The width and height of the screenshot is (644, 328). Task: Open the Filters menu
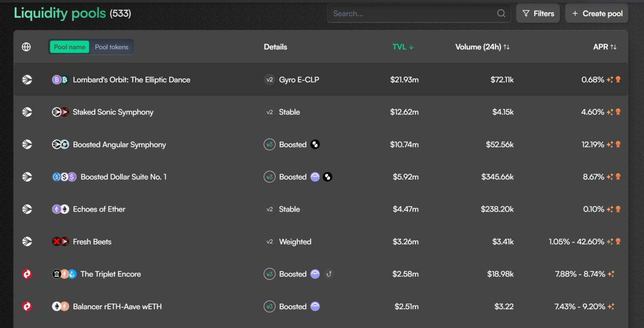click(x=538, y=13)
